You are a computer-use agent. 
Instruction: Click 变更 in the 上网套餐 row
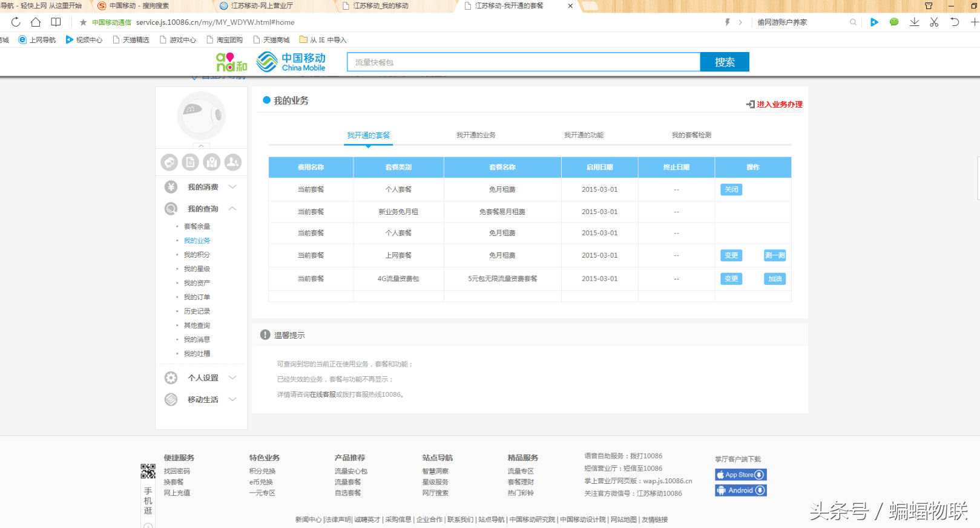point(731,255)
